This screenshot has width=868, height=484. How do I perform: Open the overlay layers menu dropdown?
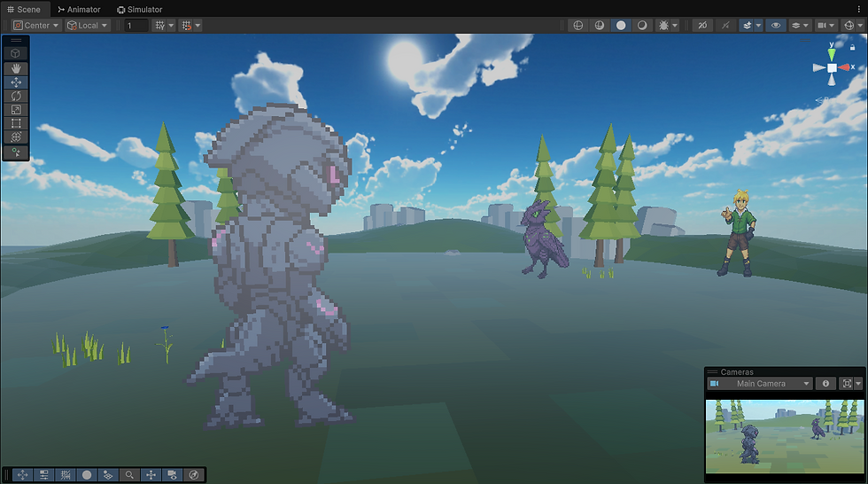(800, 26)
